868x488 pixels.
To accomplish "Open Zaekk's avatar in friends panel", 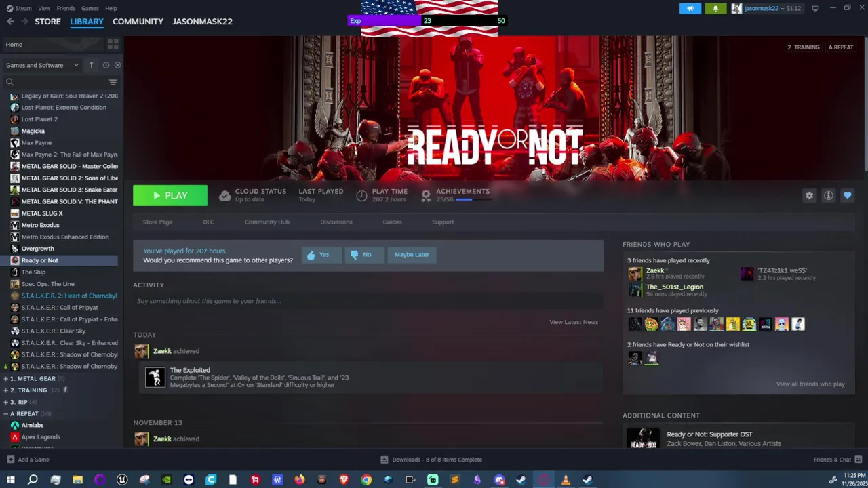I will click(635, 274).
